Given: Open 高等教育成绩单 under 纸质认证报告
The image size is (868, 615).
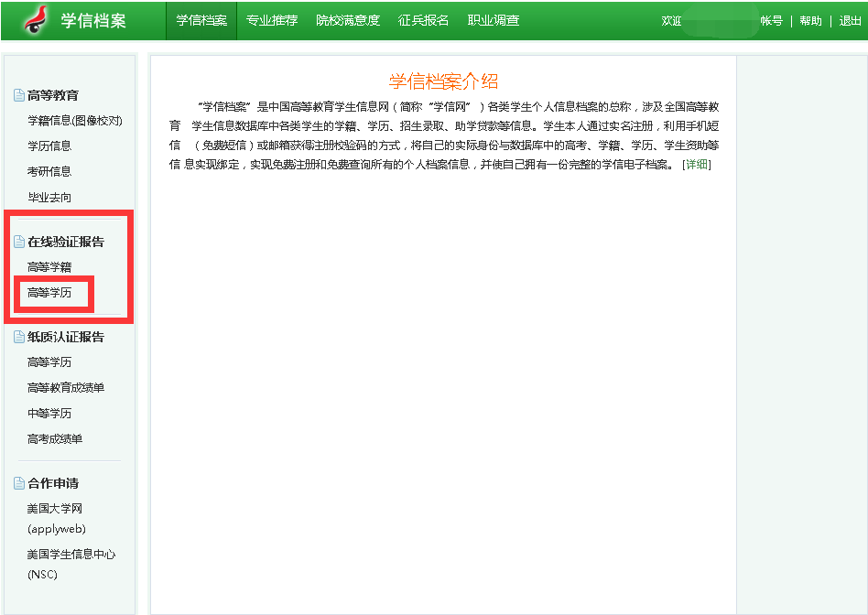Looking at the screenshot, I should pos(66,388).
